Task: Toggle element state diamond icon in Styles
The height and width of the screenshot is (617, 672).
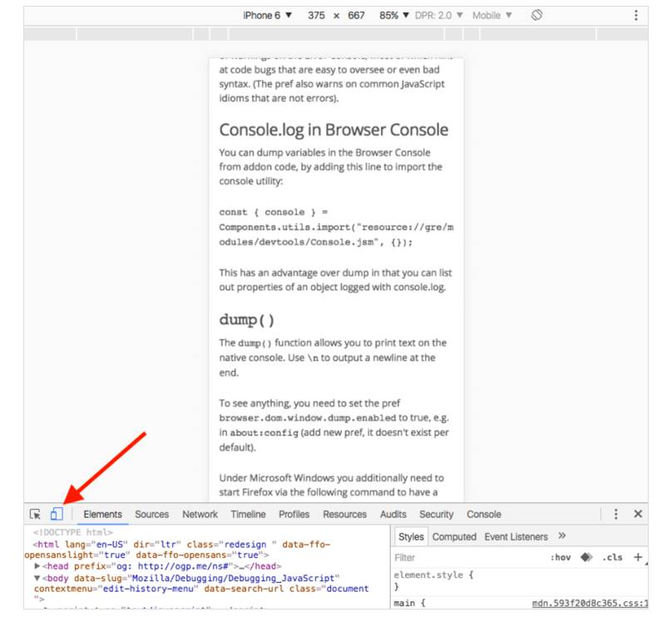Action: (x=586, y=557)
